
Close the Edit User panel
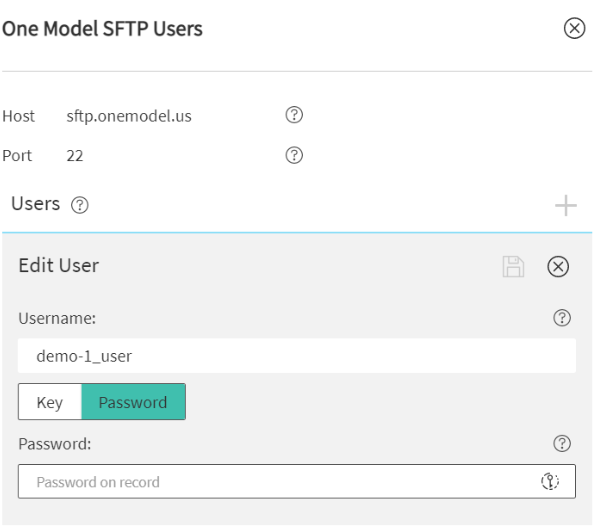pos(558,267)
